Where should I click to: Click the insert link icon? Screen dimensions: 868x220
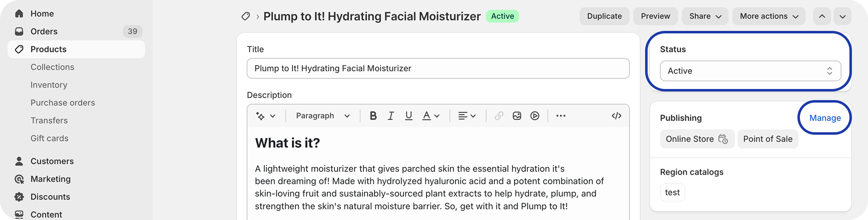[499, 116]
